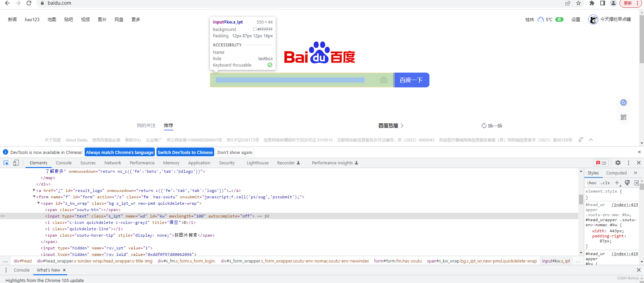Activate the inspect element picker icon

6,163
